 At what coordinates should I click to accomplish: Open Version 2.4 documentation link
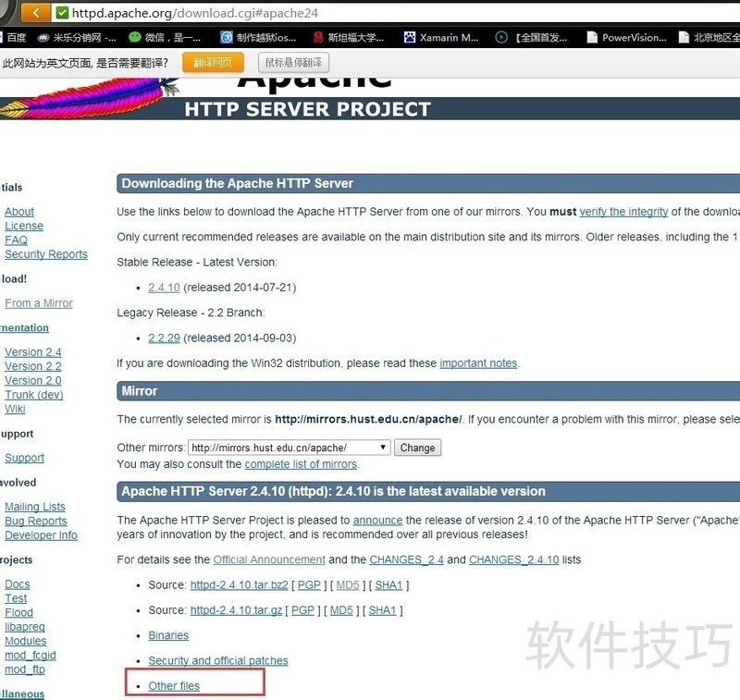click(33, 352)
